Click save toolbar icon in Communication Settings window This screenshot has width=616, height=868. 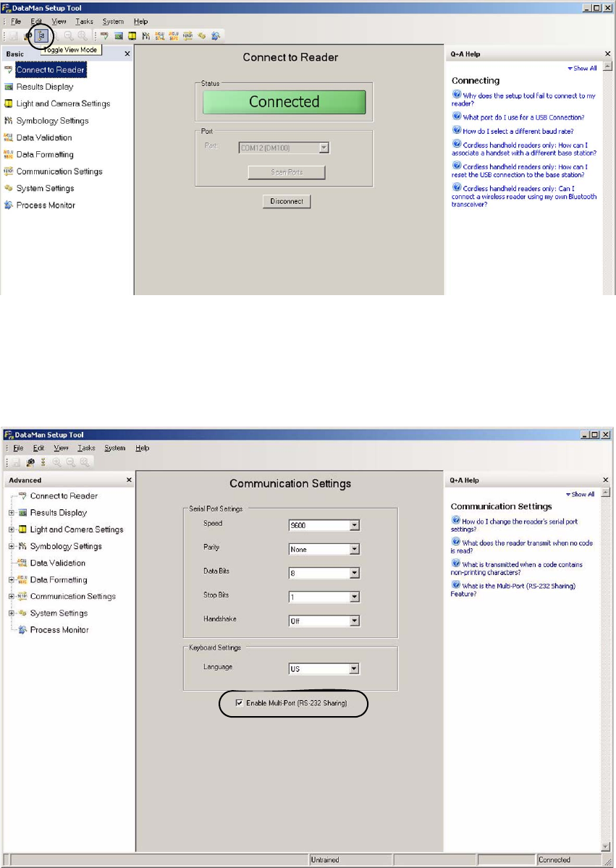coord(16,462)
